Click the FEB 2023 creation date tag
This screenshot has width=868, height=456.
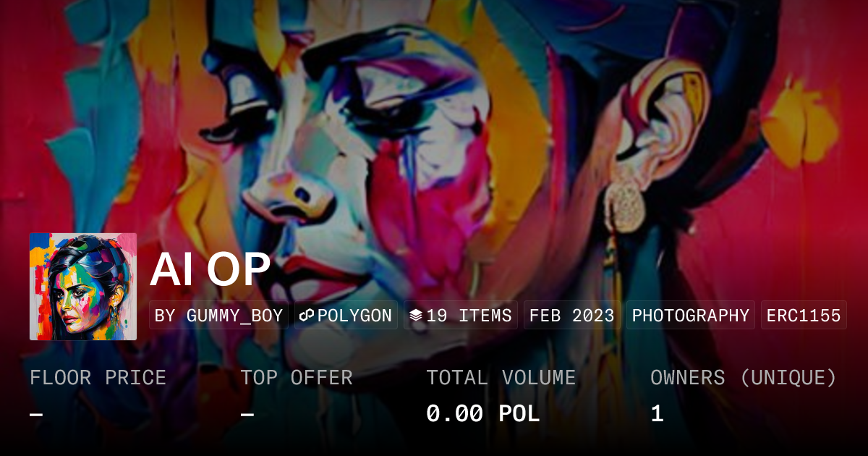point(572,316)
